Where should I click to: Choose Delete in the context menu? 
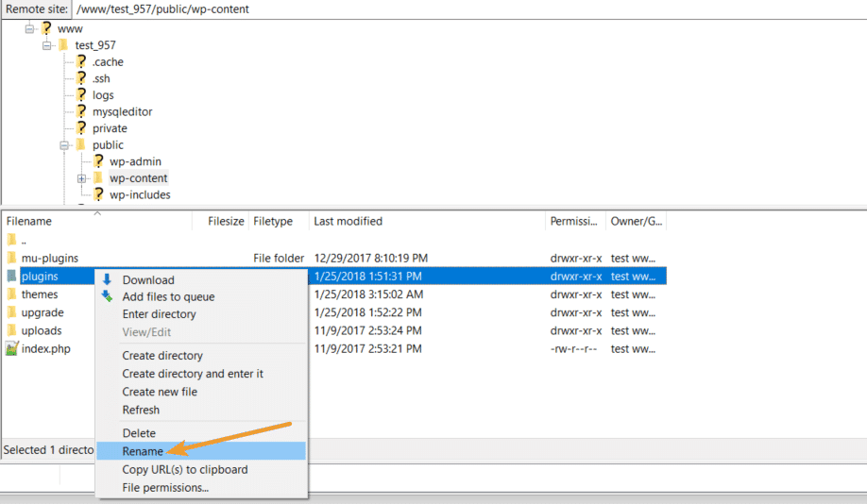point(139,433)
